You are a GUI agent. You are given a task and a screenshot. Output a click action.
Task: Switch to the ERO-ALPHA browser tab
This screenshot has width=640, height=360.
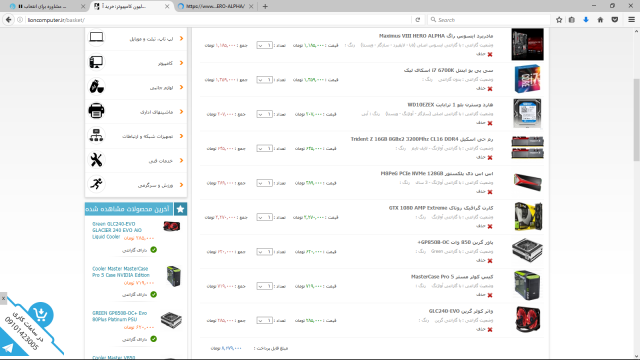(216, 7)
